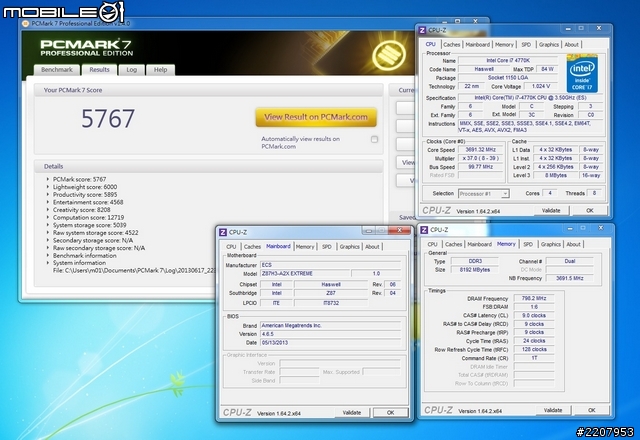Click CPU-Z icon in Mainboard window title
This screenshot has height=440, width=640.
223,232
